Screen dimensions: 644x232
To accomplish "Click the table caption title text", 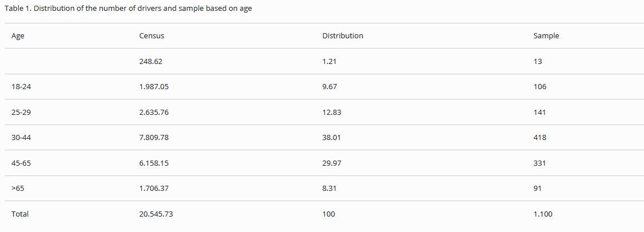I will tap(128, 9).
